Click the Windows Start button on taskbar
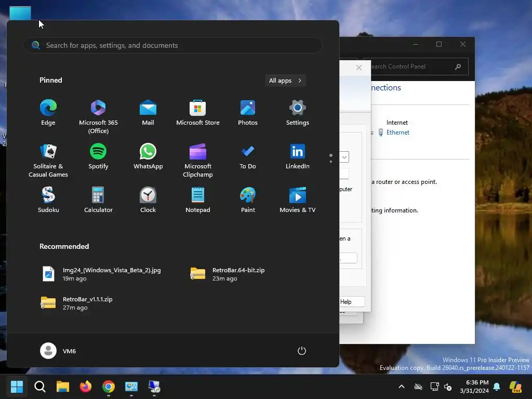The height and width of the screenshot is (399, 532). coord(17,387)
